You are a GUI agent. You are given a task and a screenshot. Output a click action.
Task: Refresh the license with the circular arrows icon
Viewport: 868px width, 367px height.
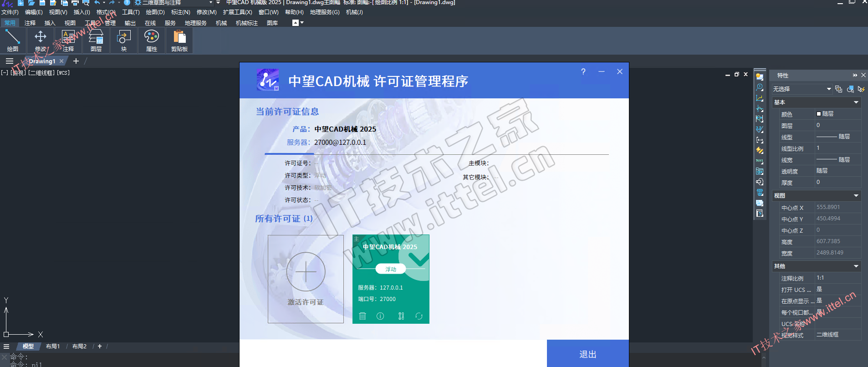419,316
